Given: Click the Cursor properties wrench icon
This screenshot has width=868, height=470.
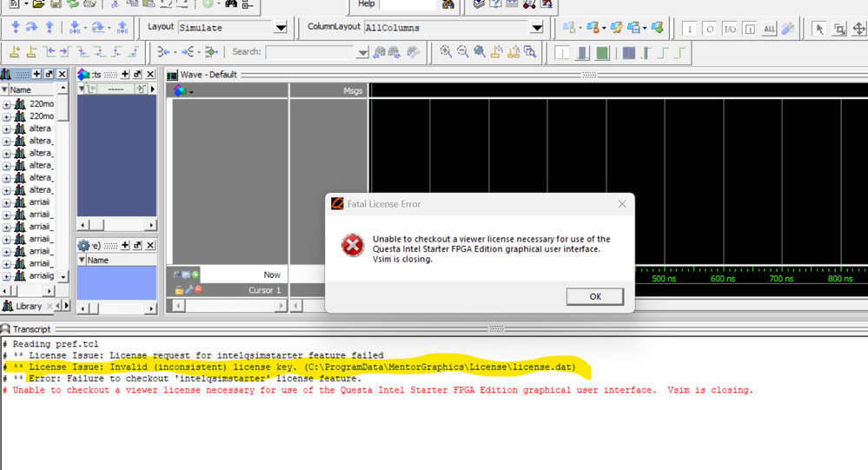Looking at the screenshot, I should [x=189, y=289].
